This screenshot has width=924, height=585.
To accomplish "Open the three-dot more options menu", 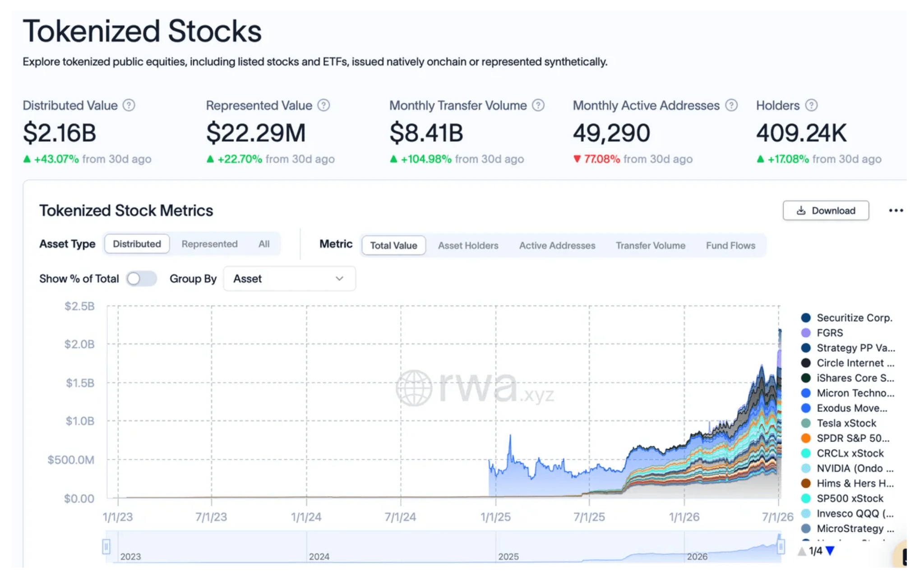I will (896, 211).
